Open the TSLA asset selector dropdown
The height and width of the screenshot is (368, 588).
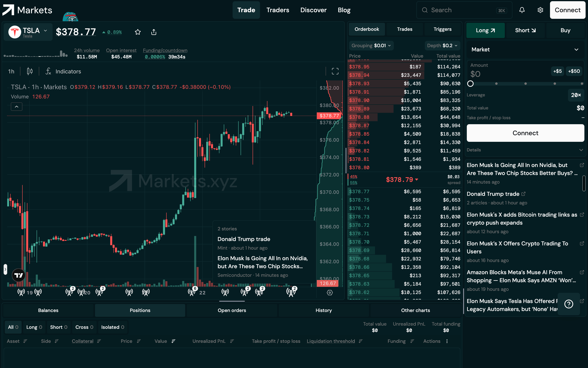tap(28, 32)
